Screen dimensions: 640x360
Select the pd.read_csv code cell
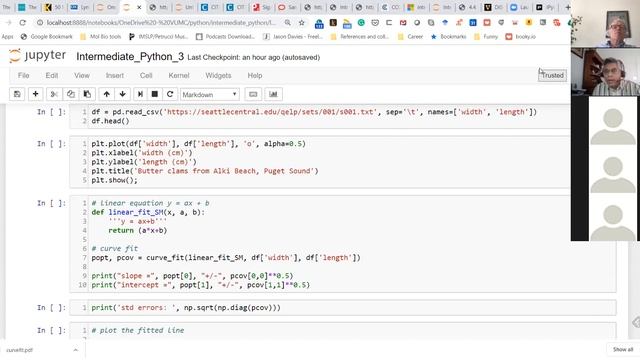[320, 116]
